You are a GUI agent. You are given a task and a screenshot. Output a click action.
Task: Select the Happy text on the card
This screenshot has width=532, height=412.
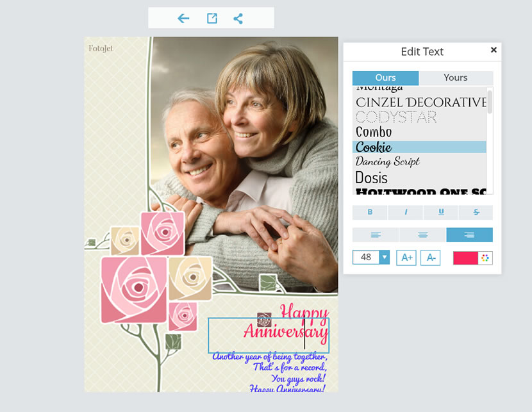(304, 311)
